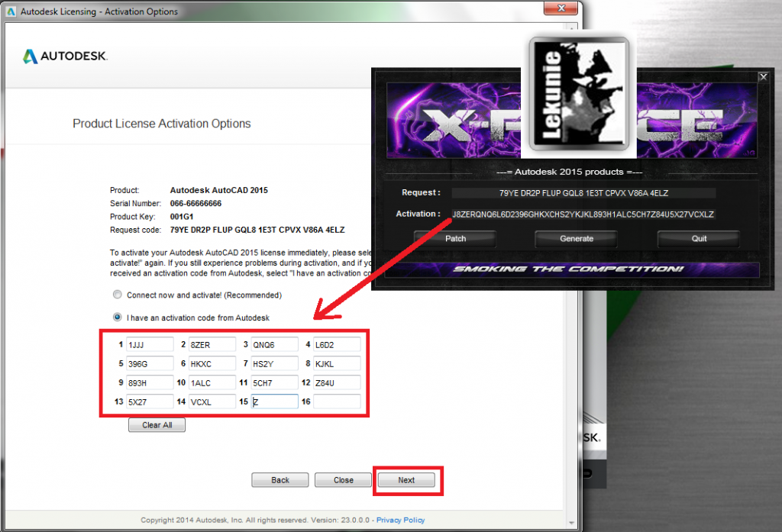Click the Lekunie logo image
The image size is (782, 532).
(x=579, y=93)
